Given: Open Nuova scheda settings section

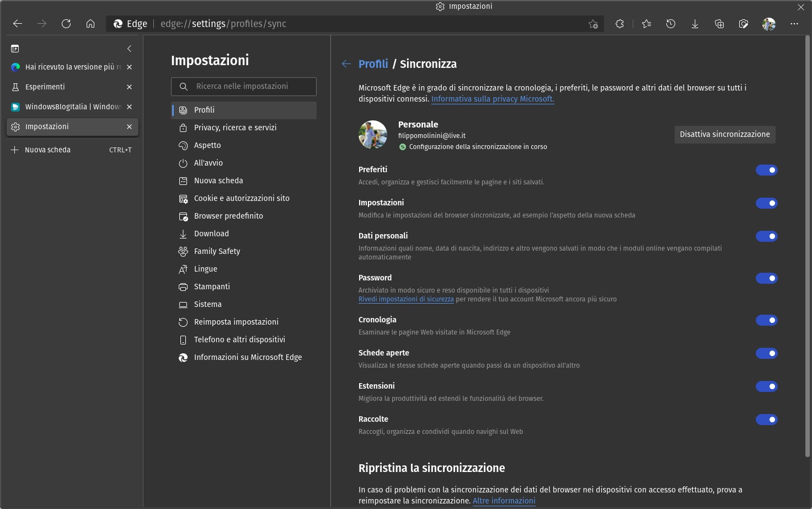Looking at the screenshot, I should 244,181.
